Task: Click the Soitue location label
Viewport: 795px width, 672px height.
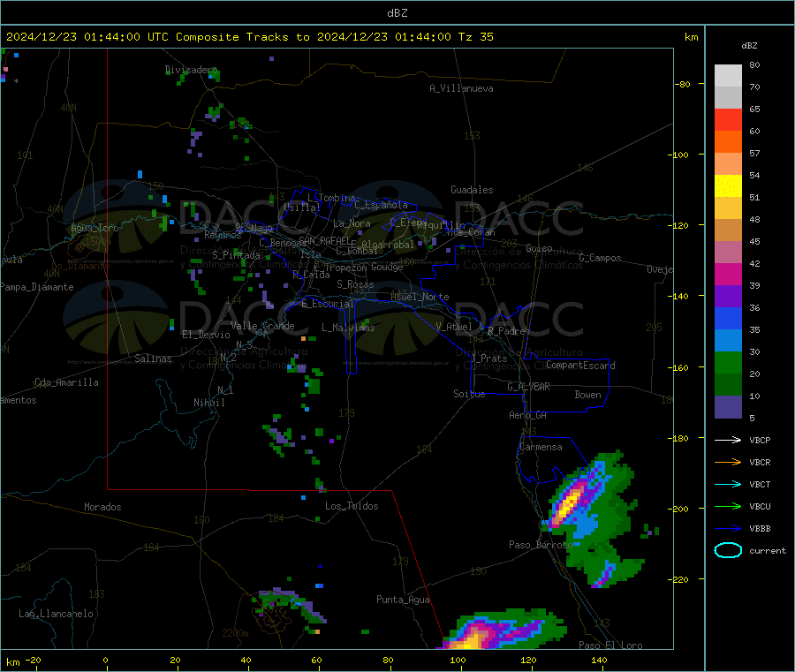Action: 469,394
